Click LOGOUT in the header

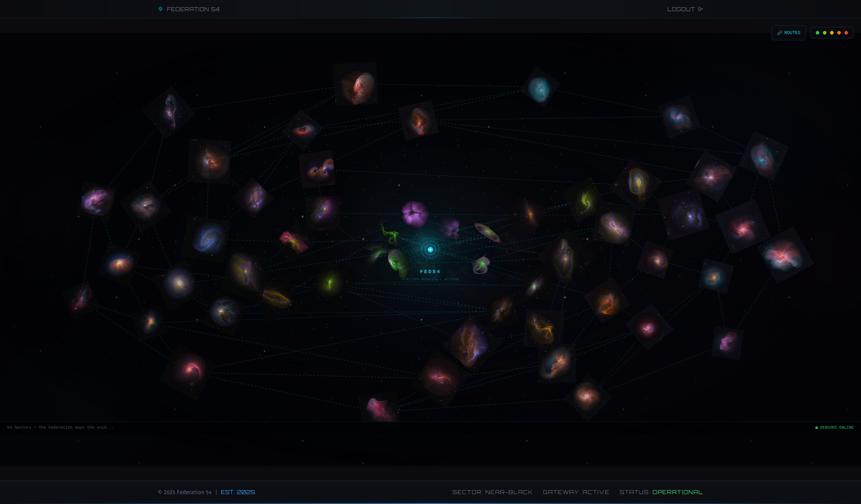click(x=681, y=9)
